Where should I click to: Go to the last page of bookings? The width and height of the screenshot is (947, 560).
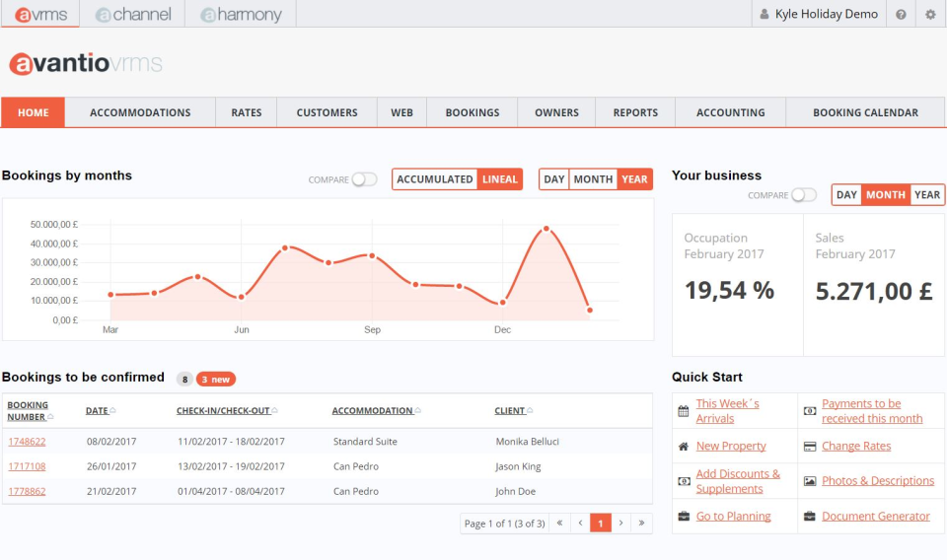(x=642, y=524)
